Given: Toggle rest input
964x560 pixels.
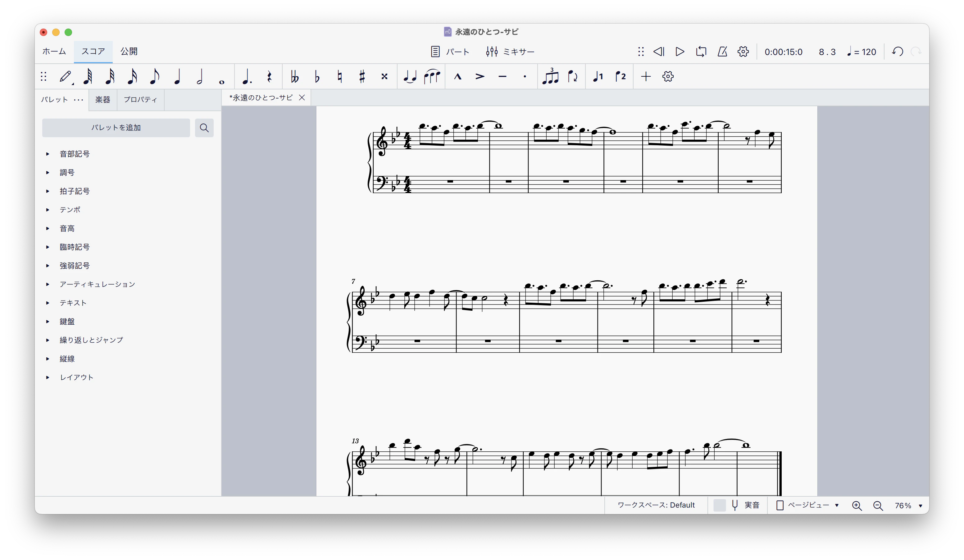Looking at the screenshot, I should click(269, 76).
